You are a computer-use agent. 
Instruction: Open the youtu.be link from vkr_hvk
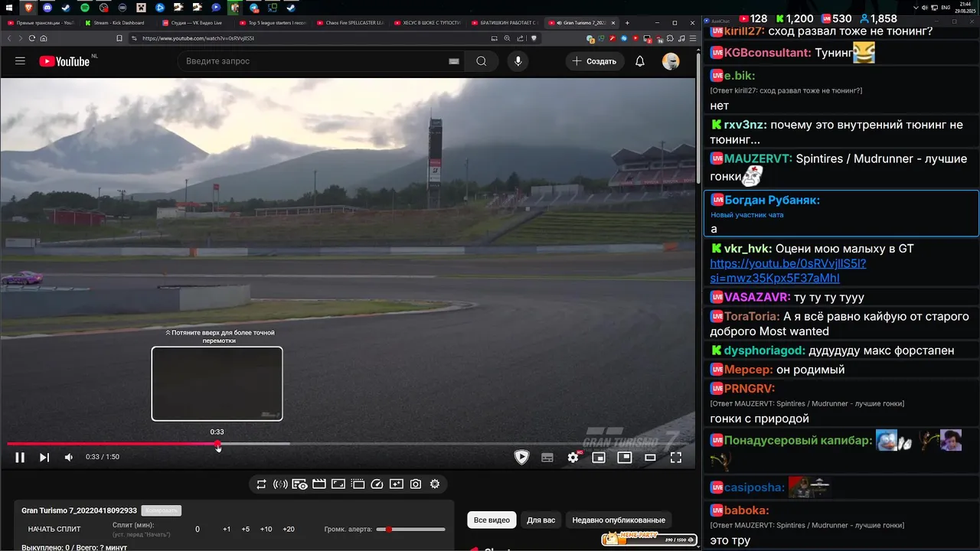tap(788, 271)
